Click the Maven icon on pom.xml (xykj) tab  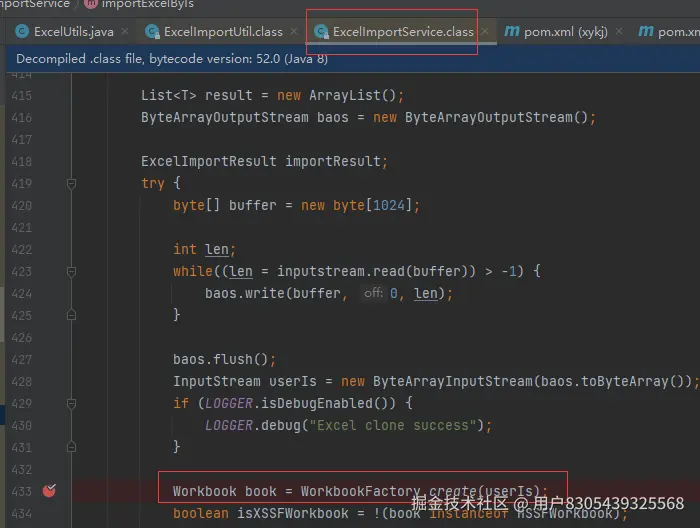tap(511, 32)
